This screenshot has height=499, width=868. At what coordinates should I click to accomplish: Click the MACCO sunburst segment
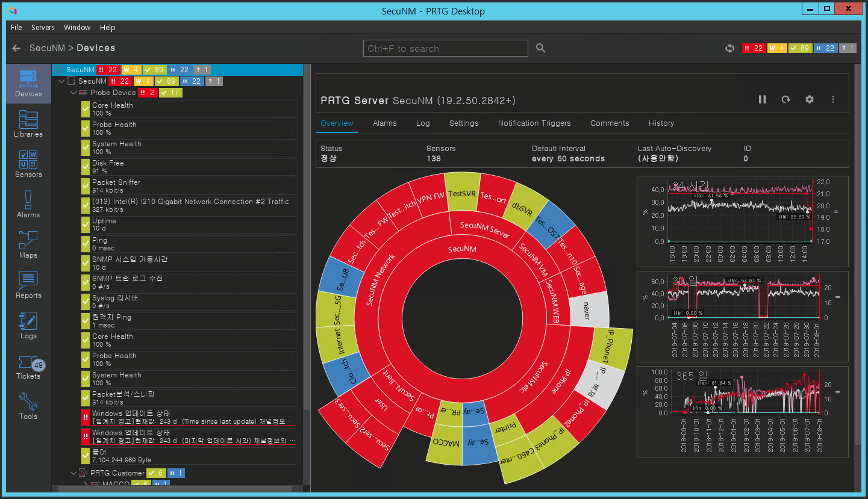click(447, 442)
